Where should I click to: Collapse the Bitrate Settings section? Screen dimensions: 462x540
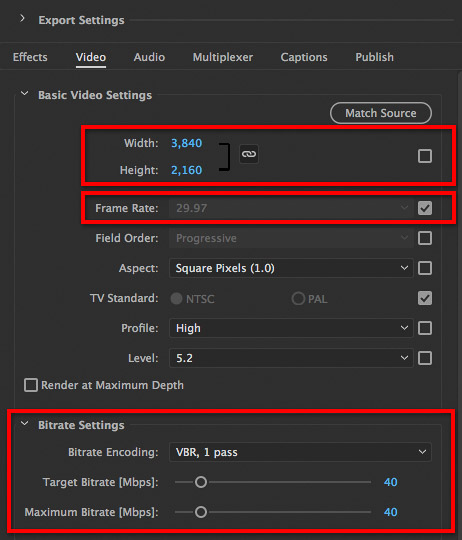[x=24, y=424]
